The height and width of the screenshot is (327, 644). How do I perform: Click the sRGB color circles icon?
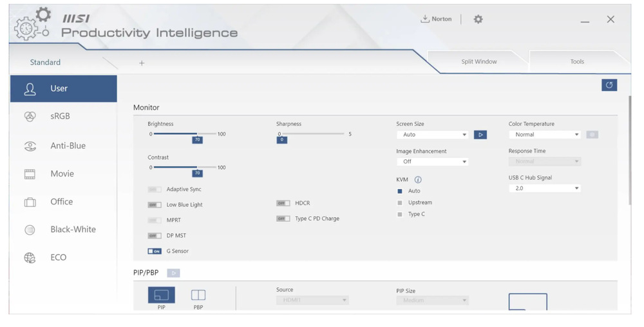(x=30, y=116)
